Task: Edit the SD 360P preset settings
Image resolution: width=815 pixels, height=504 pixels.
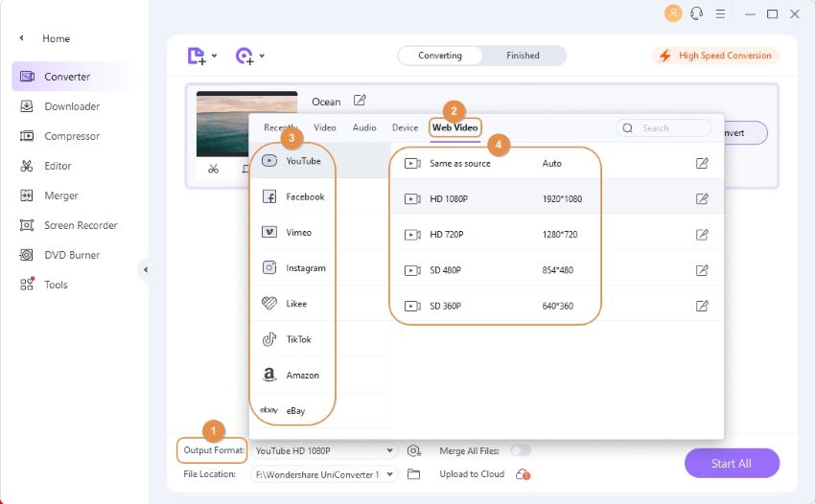Action: [x=702, y=306]
